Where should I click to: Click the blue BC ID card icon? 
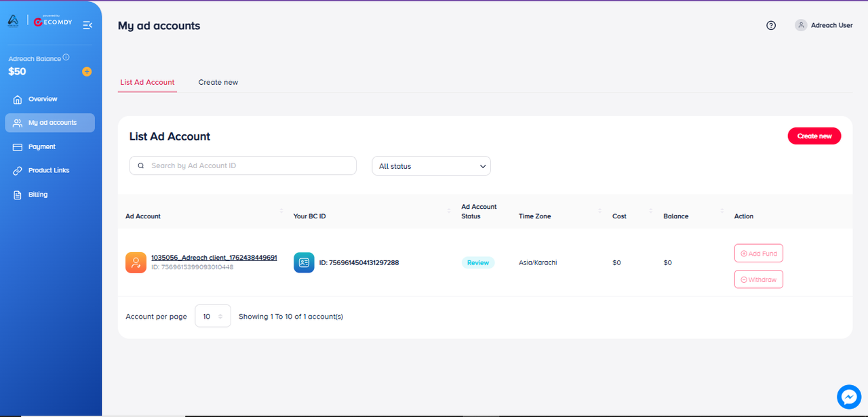point(304,262)
